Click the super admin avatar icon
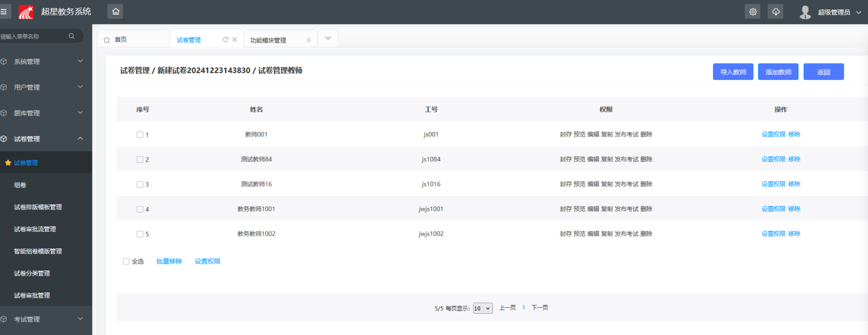Viewport: 868px width, 335px height. (x=805, y=12)
